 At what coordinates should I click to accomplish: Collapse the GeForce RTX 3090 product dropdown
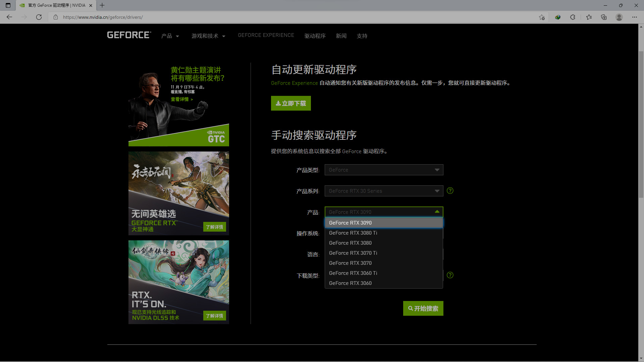coord(384,212)
